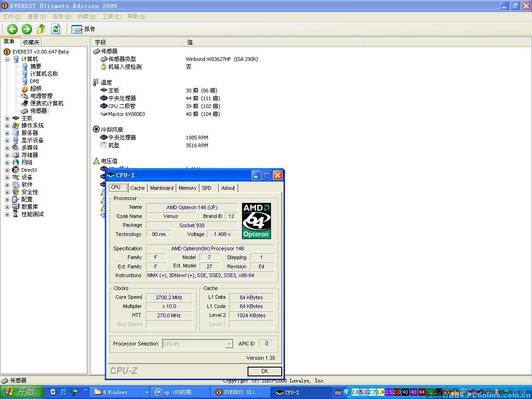The image size is (532, 399).
Task: Switch to the Mainboard tab in CPU-Z
Action: [162, 188]
